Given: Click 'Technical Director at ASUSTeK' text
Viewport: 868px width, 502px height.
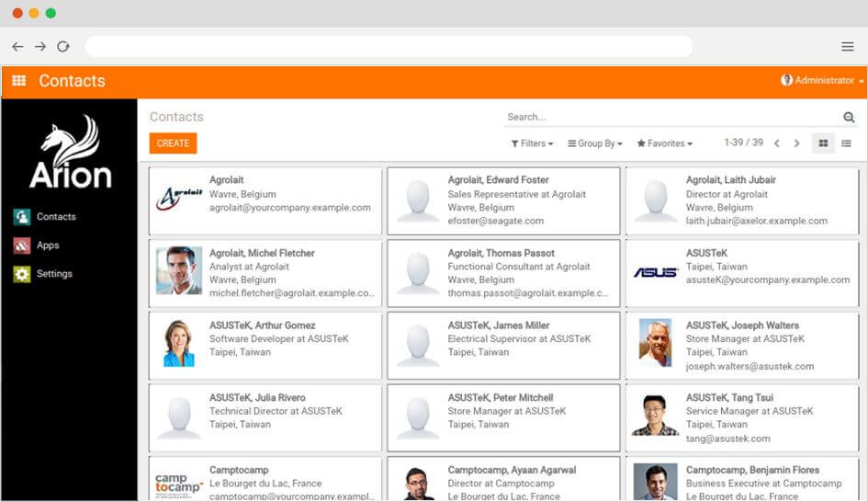Looking at the screenshot, I should pos(276,411).
